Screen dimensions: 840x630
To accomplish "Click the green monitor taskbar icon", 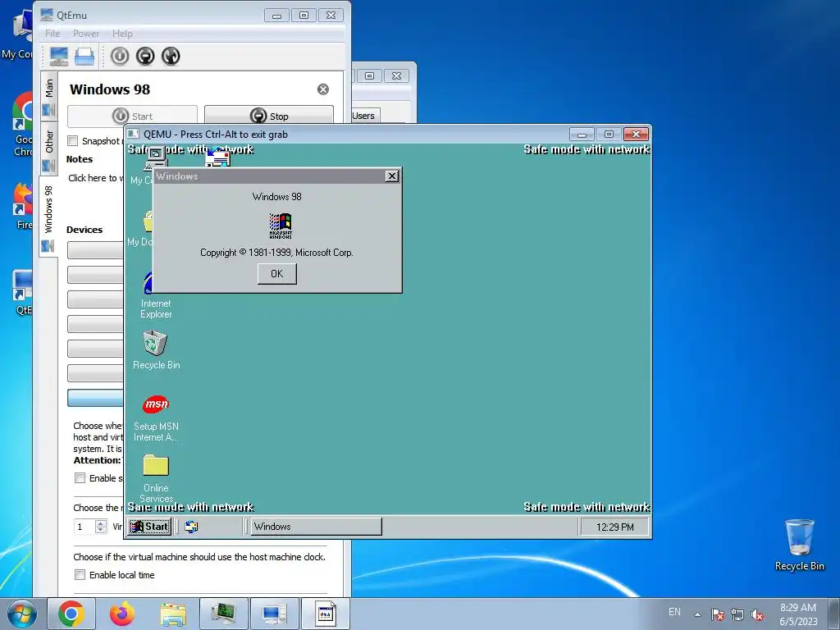I will 223,614.
